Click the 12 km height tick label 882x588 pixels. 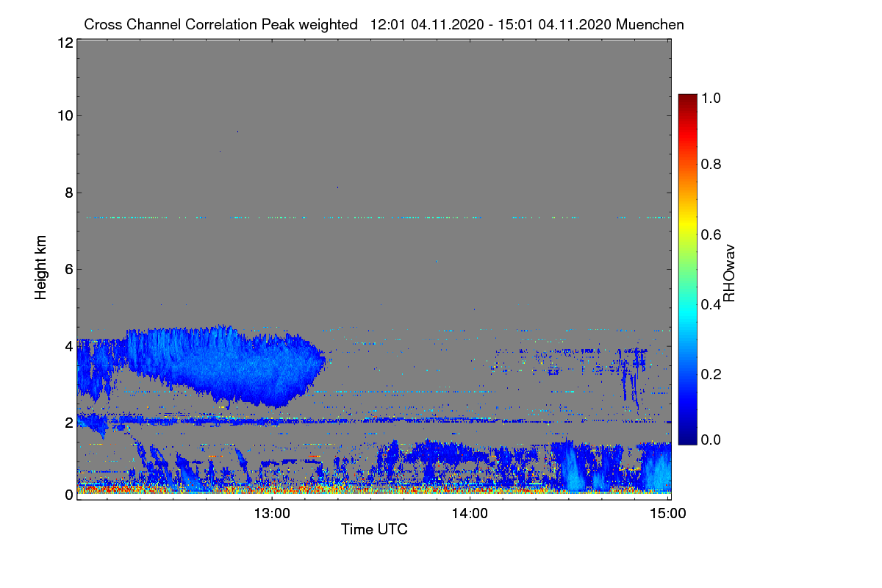pos(65,43)
